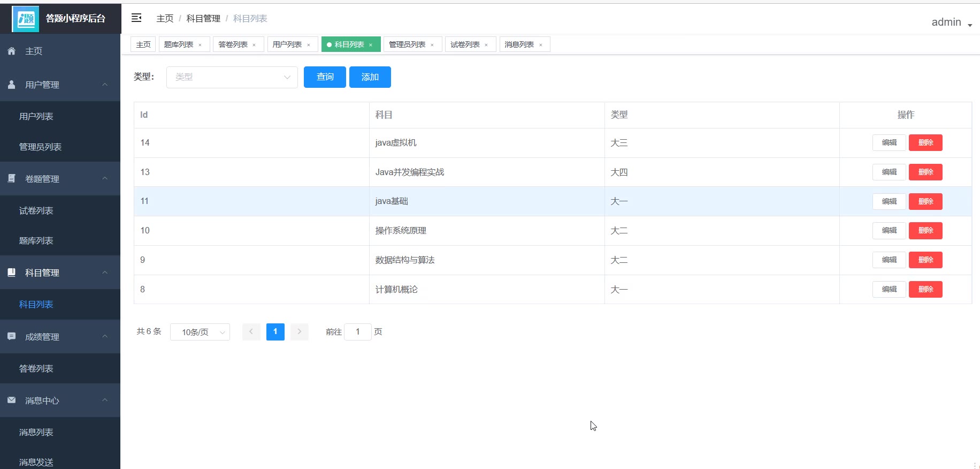The width and height of the screenshot is (980, 469).
Task: Delete the java虚拟机 row
Action: [925, 143]
